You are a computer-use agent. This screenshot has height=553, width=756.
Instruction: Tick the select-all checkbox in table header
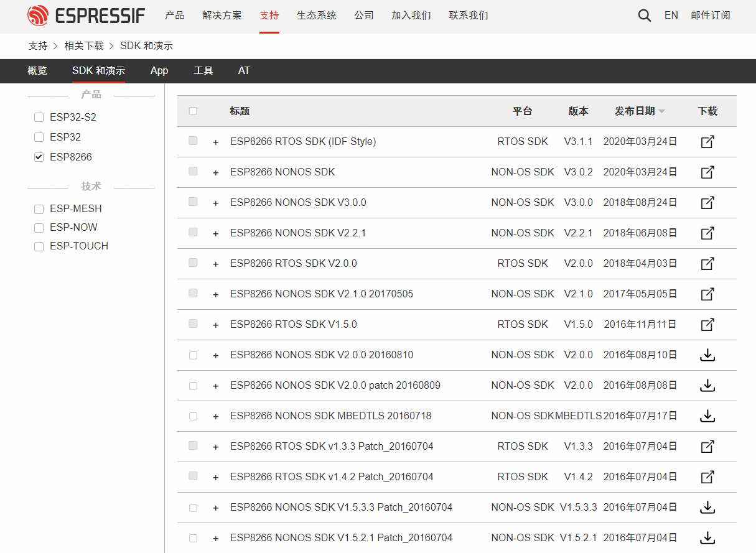[x=193, y=111]
